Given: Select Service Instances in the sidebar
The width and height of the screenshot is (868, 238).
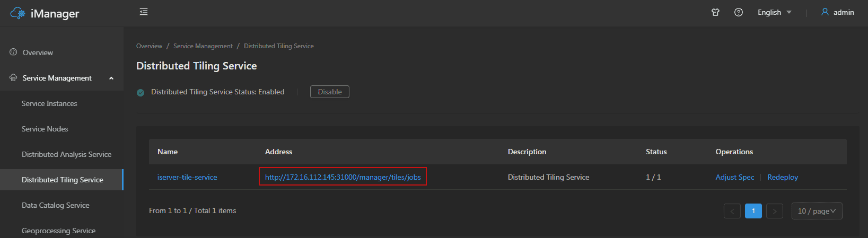Looking at the screenshot, I should (49, 103).
